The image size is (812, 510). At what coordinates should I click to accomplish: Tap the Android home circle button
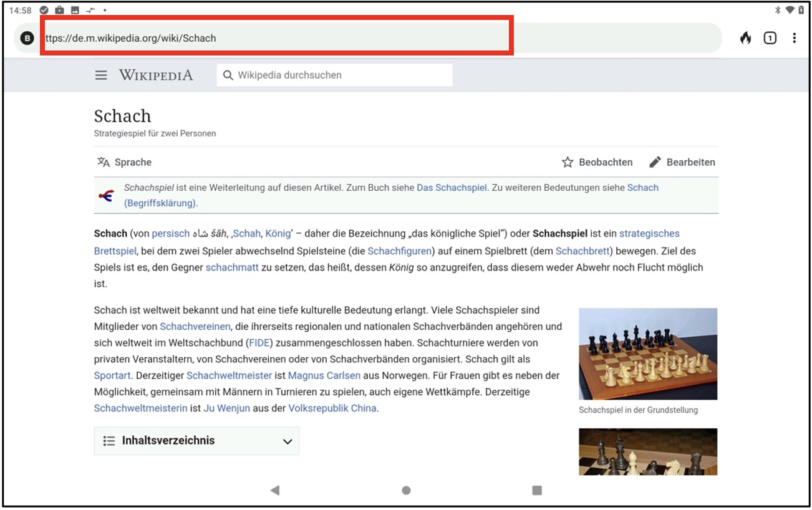point(406,491)
